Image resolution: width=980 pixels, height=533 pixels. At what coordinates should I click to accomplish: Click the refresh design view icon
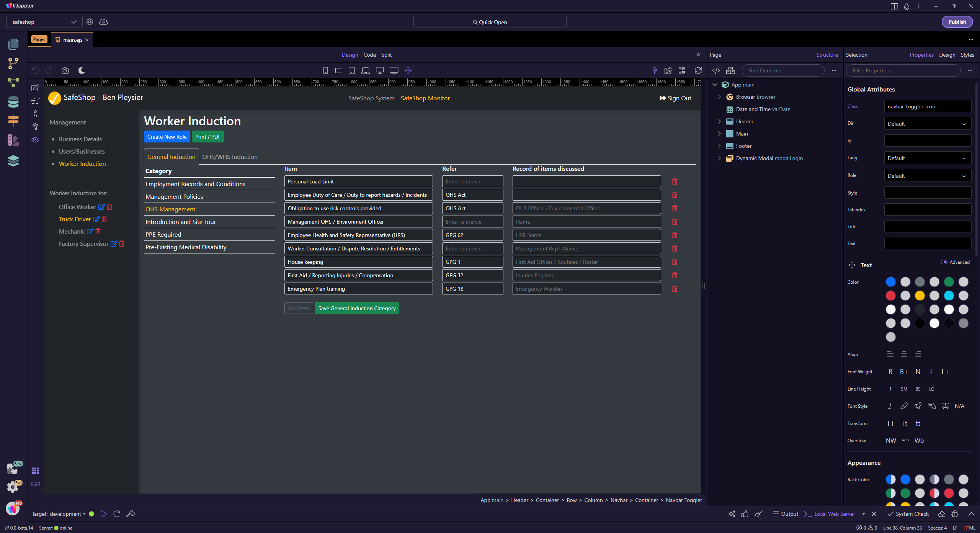click(698, 70)
